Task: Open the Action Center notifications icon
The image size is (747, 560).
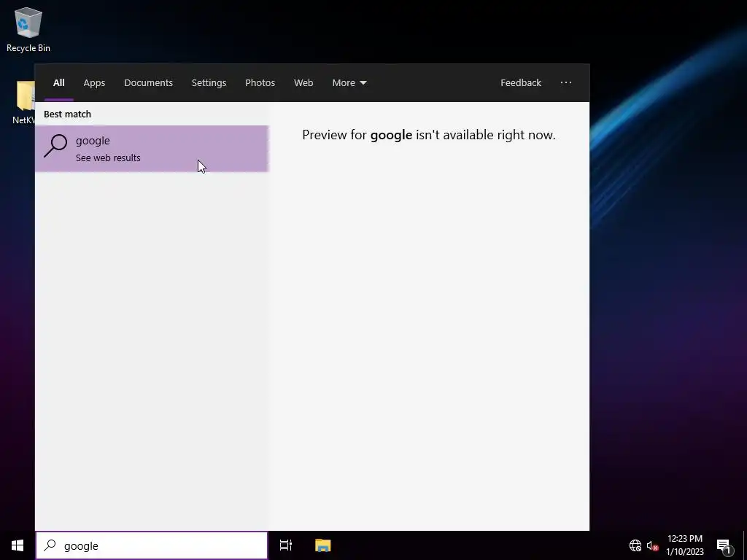Action: [x=724, y=546]
